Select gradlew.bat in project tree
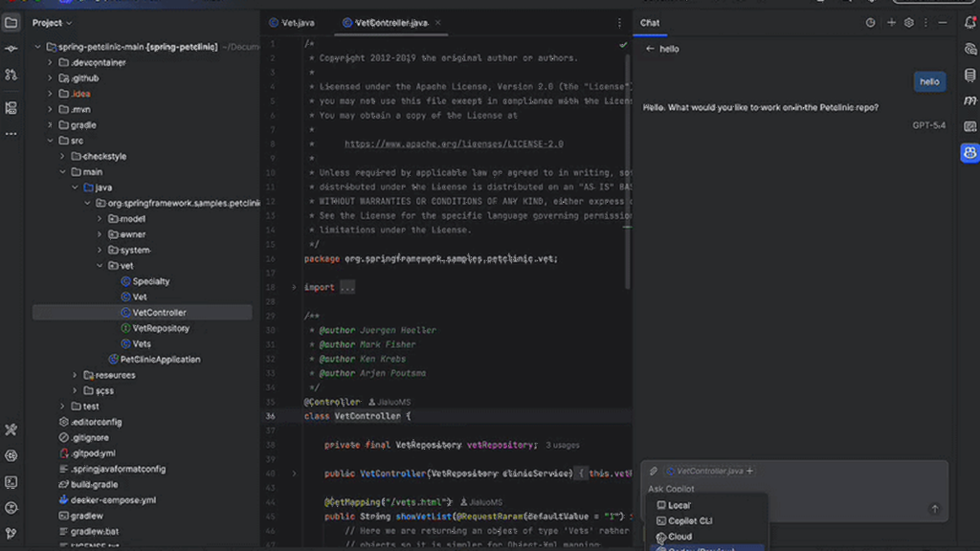 pyautogui.click(x=95, y=531)
